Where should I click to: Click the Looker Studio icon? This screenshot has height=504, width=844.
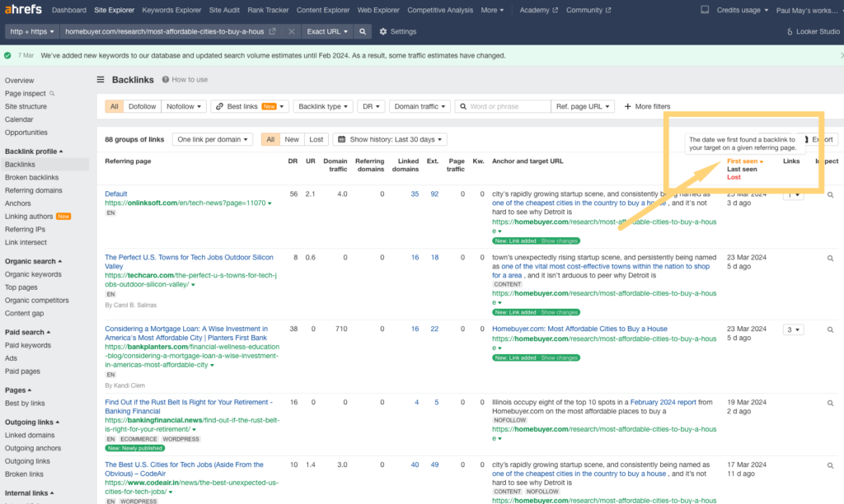click(790, 31)
